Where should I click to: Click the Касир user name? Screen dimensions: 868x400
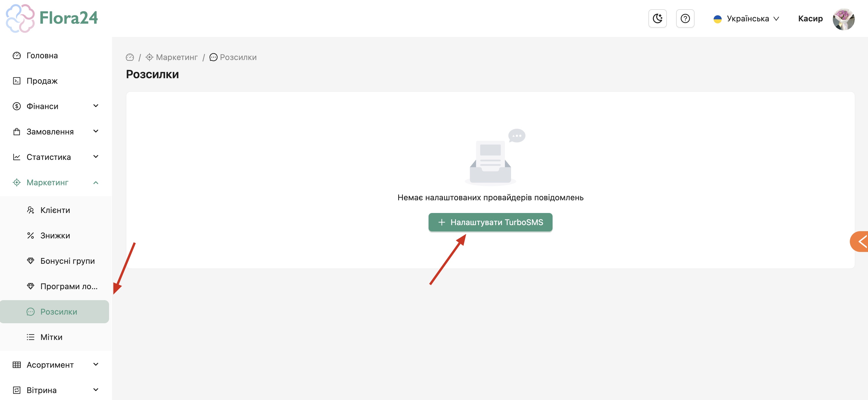[x=810, y=18]
